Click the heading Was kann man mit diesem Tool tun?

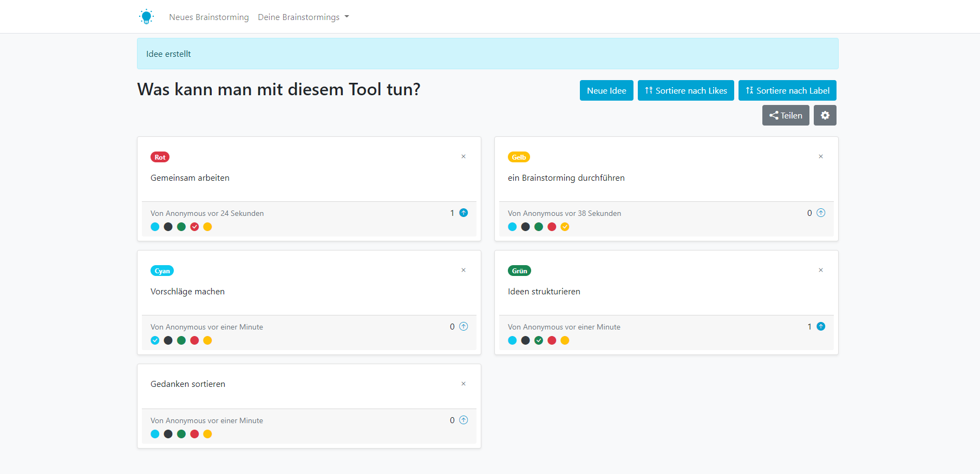click(279, 89)
